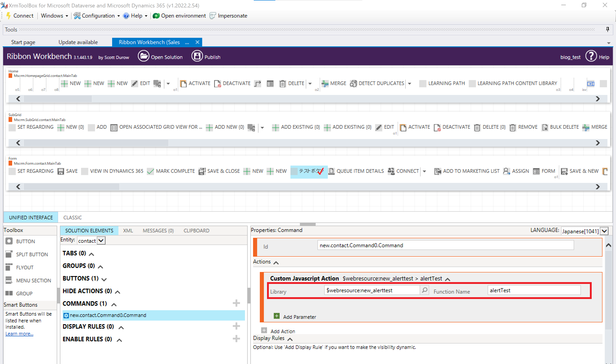Click the Home ribbon horizontal scrollbar thumb

click(58, 99)
